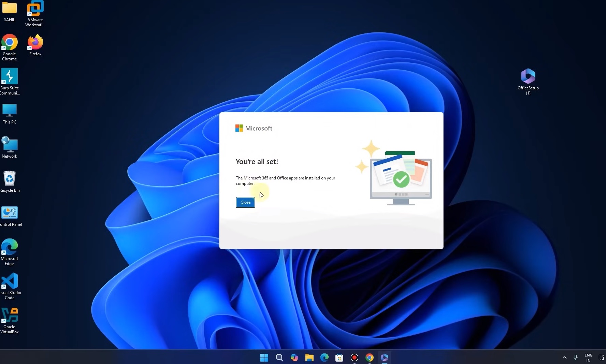Switch to the Office installer taskbar icon

(384, 358)
